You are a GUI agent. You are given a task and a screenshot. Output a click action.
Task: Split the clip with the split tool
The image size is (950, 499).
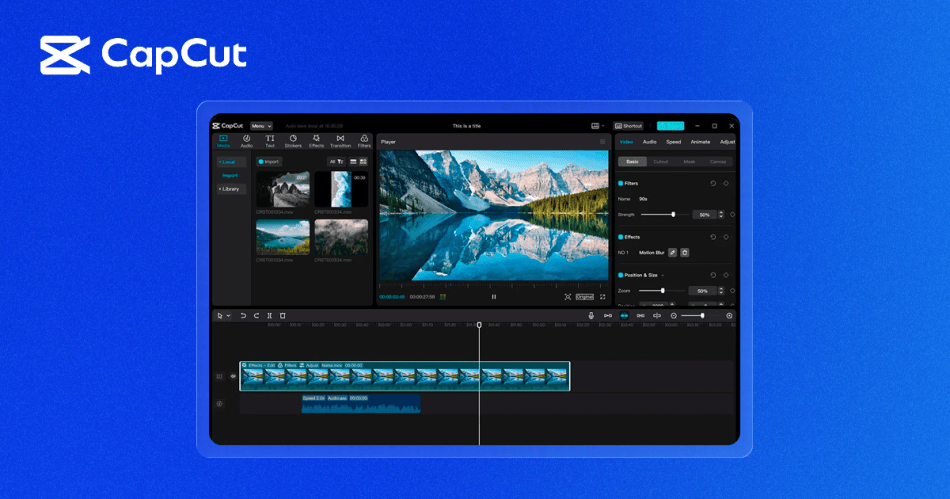coord(270,316)
